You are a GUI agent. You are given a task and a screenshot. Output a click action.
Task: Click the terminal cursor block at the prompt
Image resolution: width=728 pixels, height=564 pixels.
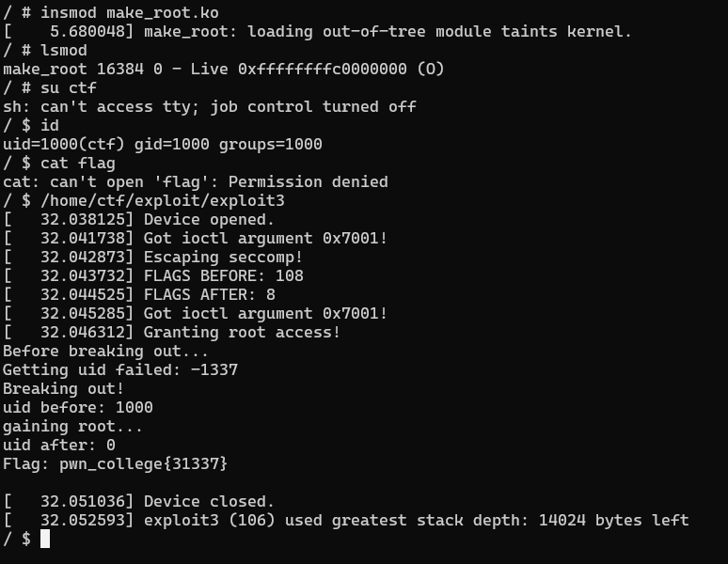(x=45, y=539)
